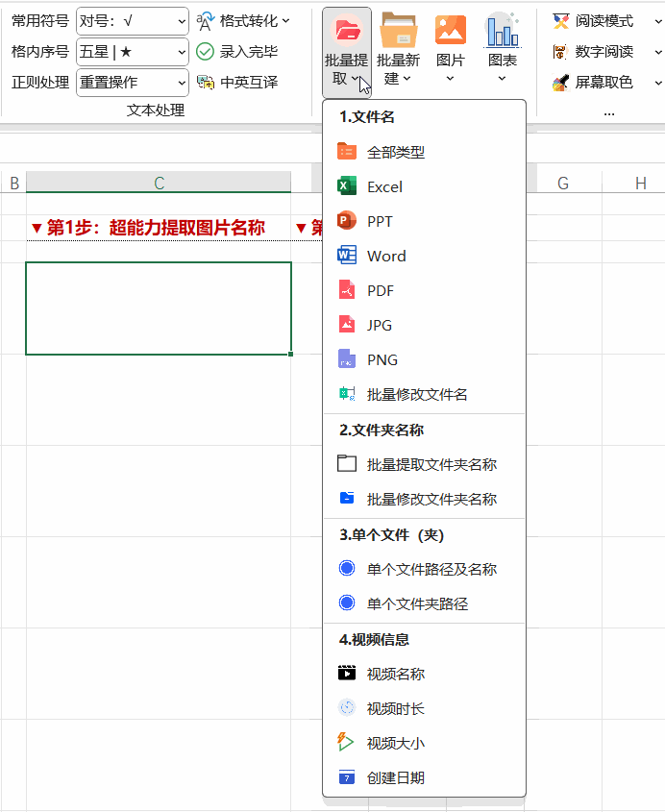The width and height of the screenshot is (665, 812).
Task: Click the 中英互译 button label
Action: pyautogui.click(x=249, y=83)
